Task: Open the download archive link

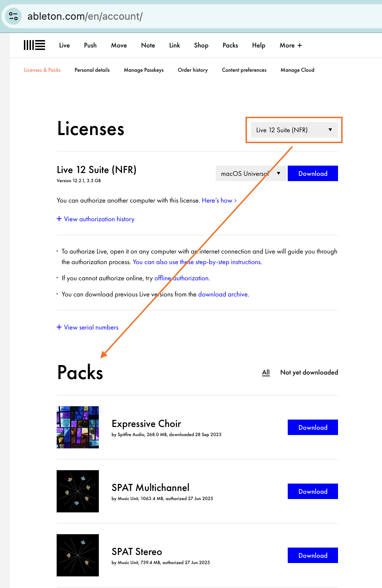Action: [223, 294]
